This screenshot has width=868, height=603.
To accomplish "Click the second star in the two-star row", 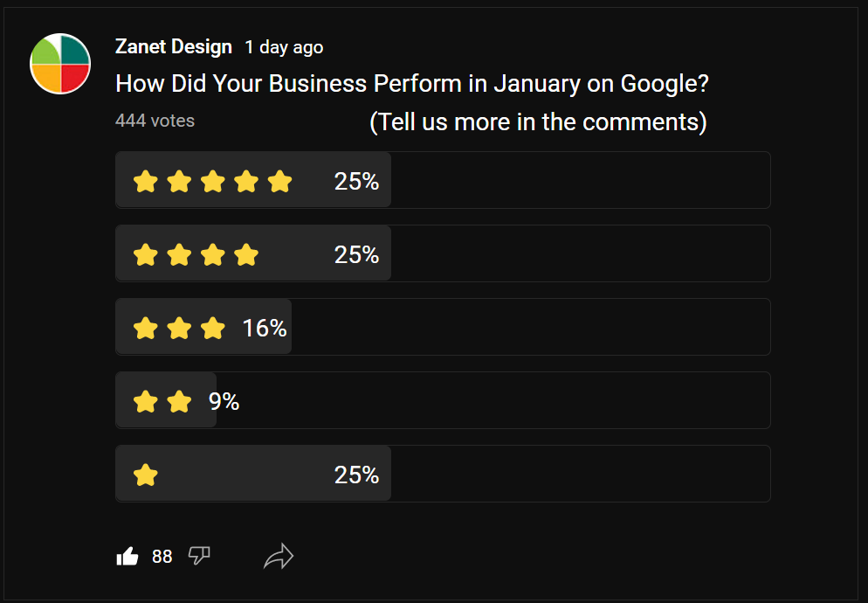I will 179,401.
